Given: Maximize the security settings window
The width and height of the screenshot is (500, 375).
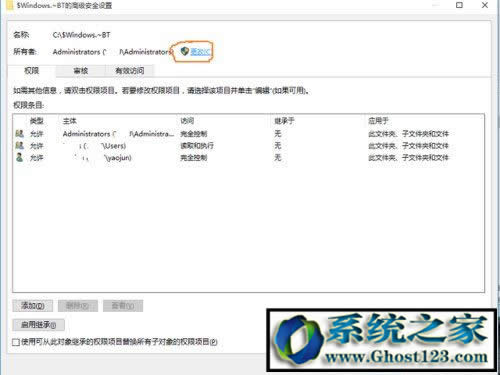Looking at the screenshot, I should [459, 5].
